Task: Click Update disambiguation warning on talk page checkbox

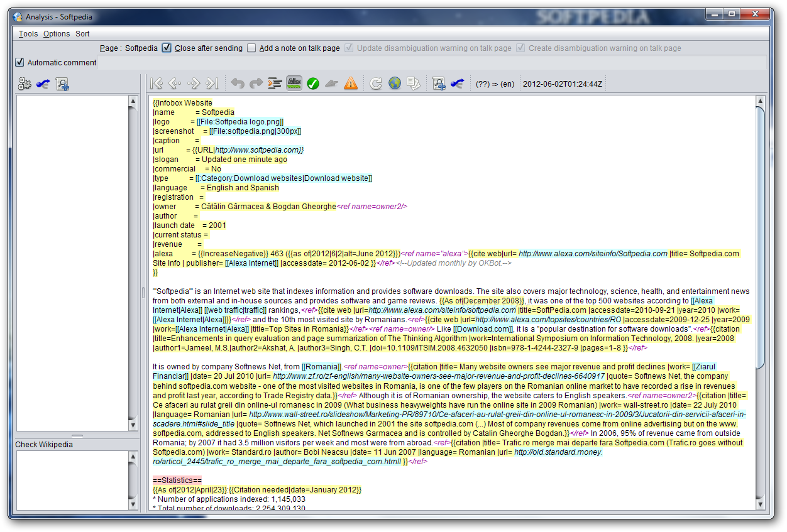Action: (349, 48)
